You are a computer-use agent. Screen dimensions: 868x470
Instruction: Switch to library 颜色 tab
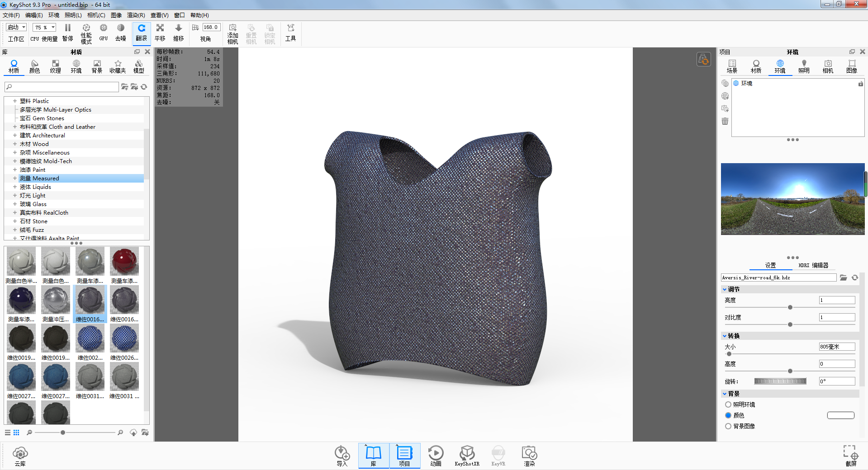point(35,66)
